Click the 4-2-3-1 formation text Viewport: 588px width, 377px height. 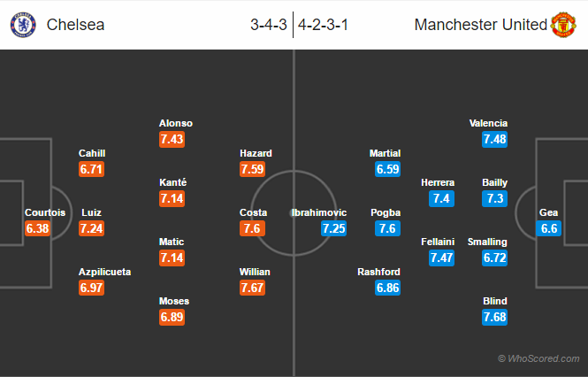(324, 25)
